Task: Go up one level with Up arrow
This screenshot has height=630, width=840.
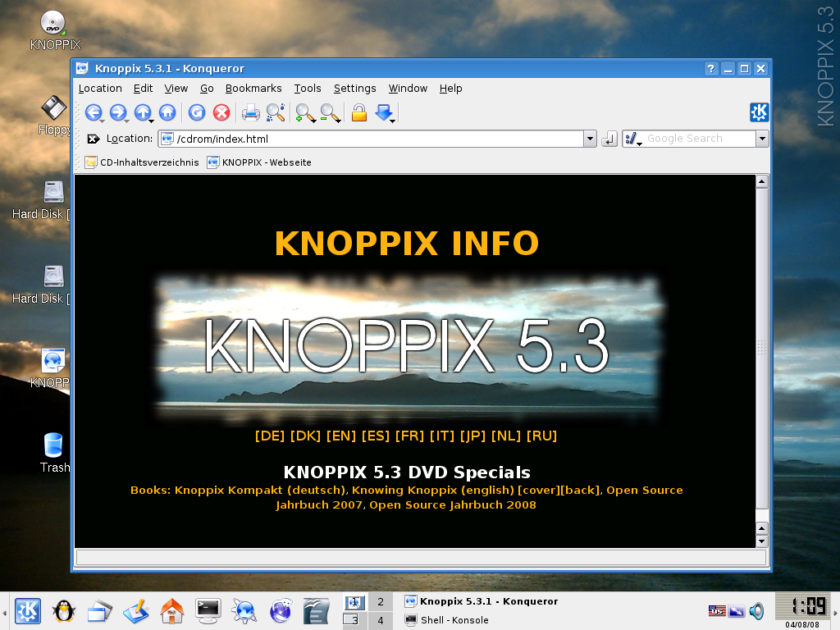Action: click(143, 112)
